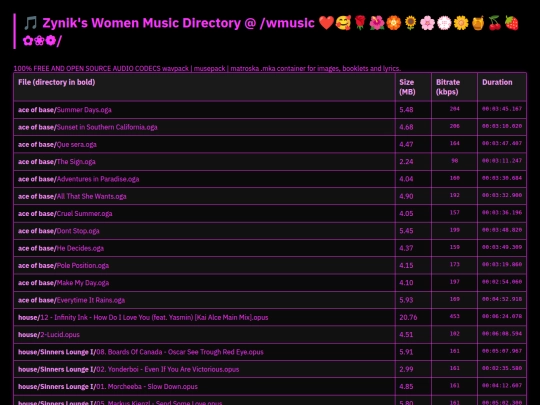Click the wavpack codec link
This screenshot has width=540, height=405.
(175, 68)
